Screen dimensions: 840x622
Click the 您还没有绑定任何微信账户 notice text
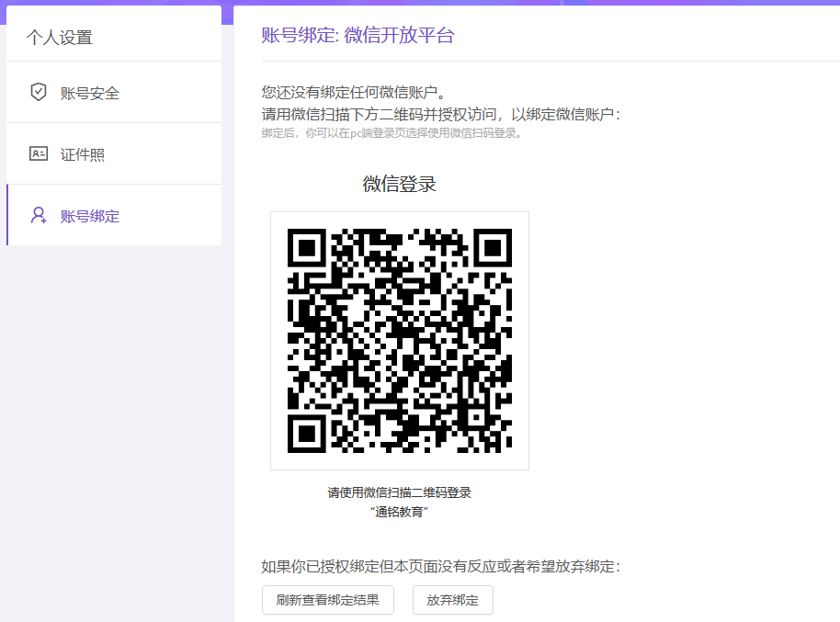[354, 92]
